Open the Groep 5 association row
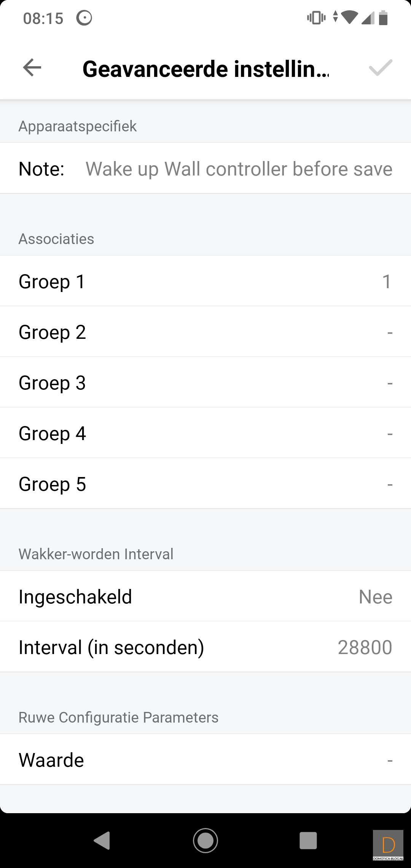 205,484
